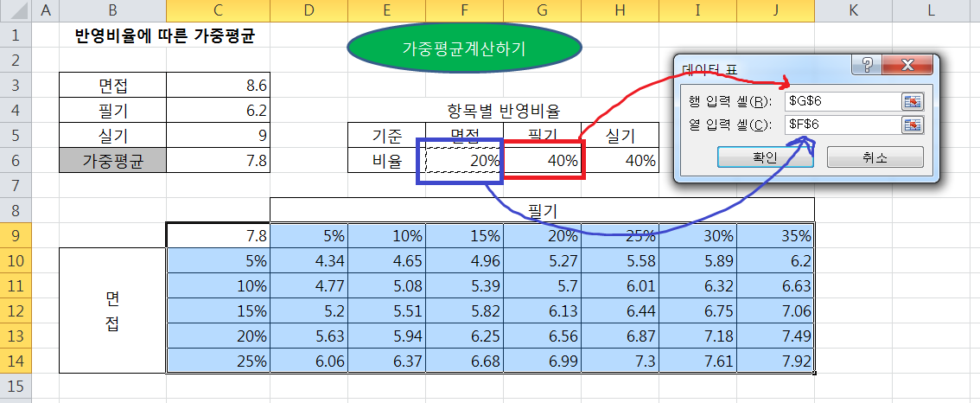Screen dimensions: 980x403
Task: Click the merged 필기 header above the table
Action: (542, 209)
